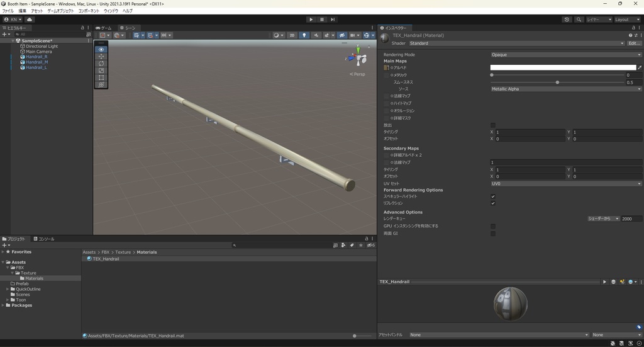Play material preview animation
This screenshot has height=347, width=644.
[x=604, y=282]
